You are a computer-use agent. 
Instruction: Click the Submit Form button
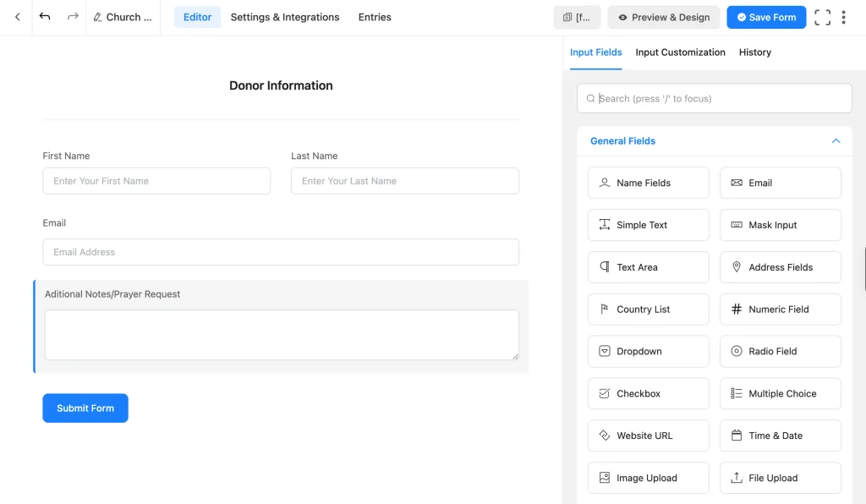[85, 408]
